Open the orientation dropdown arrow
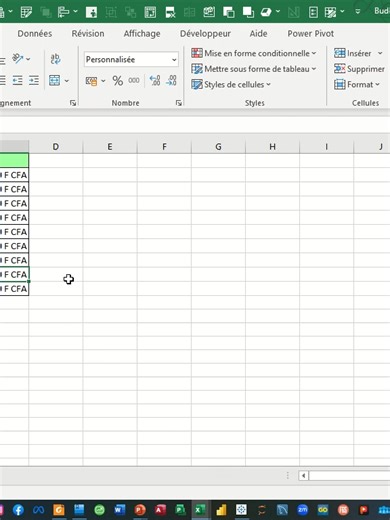The width and height of the screenshot is (390, 520). click(28, 59)
